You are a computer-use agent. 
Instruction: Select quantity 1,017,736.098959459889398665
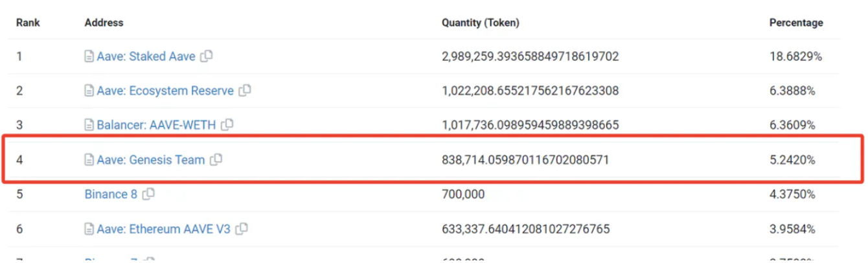(530, 125)
